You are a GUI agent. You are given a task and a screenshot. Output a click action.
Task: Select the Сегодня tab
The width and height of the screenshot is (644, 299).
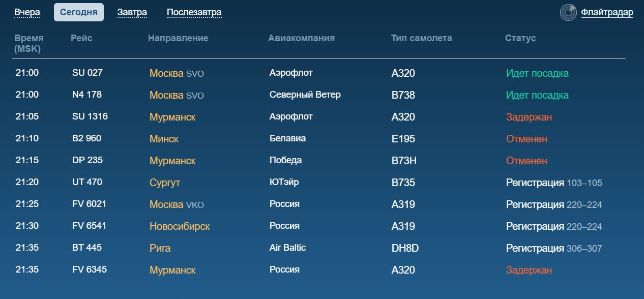pyautogui.click(x=78, y=12)
